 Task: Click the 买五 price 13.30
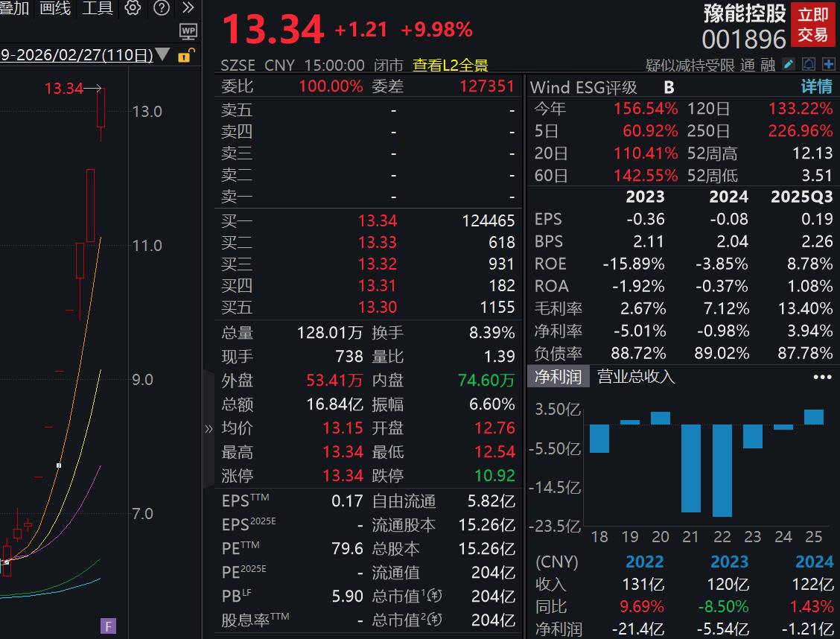tap(377, 307)
